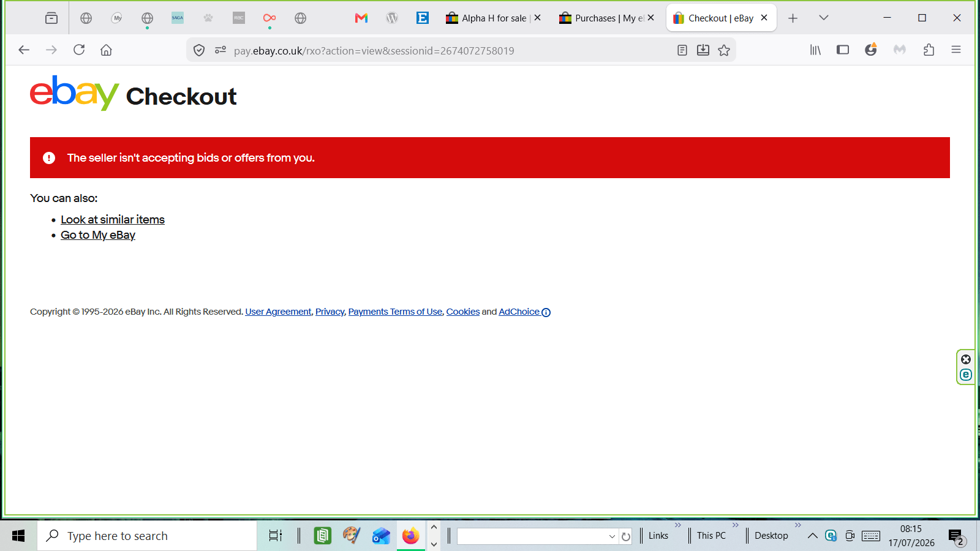Open tracking protection shield panel
The width and height of the screenshot is (980, 551).
point(199,50)
